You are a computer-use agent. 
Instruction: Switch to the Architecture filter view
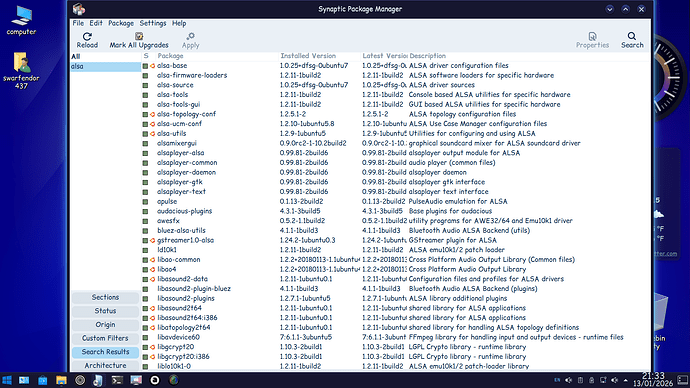tap(105, 366)
